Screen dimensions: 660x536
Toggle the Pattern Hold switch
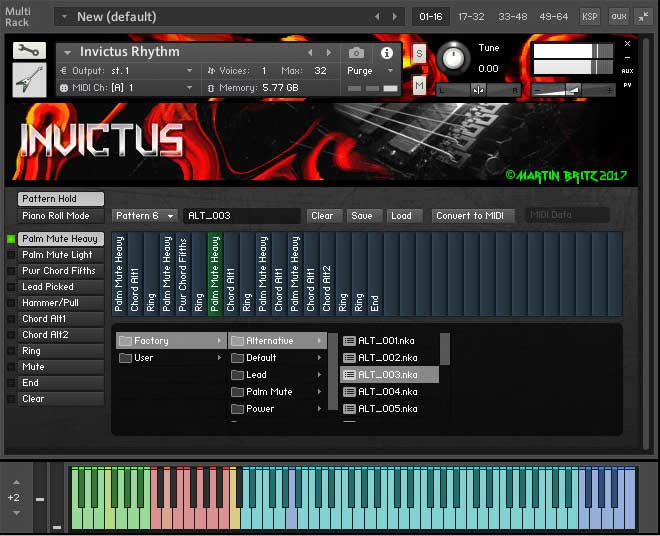tap(61, 199)
